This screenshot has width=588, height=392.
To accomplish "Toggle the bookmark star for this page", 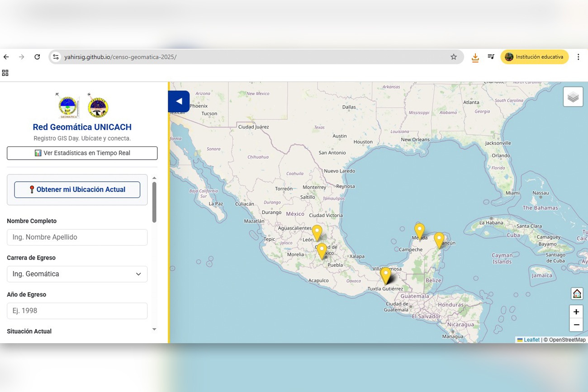I will pos(453,57).
